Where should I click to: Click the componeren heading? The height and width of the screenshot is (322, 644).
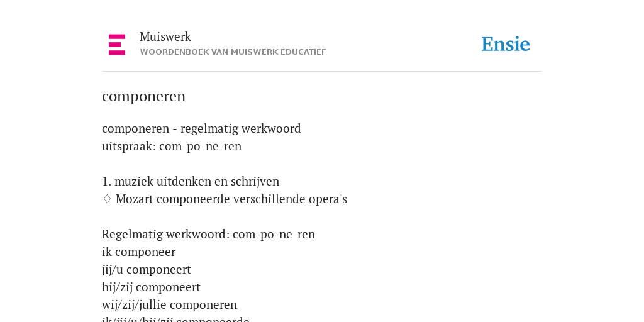pos(144,96)
